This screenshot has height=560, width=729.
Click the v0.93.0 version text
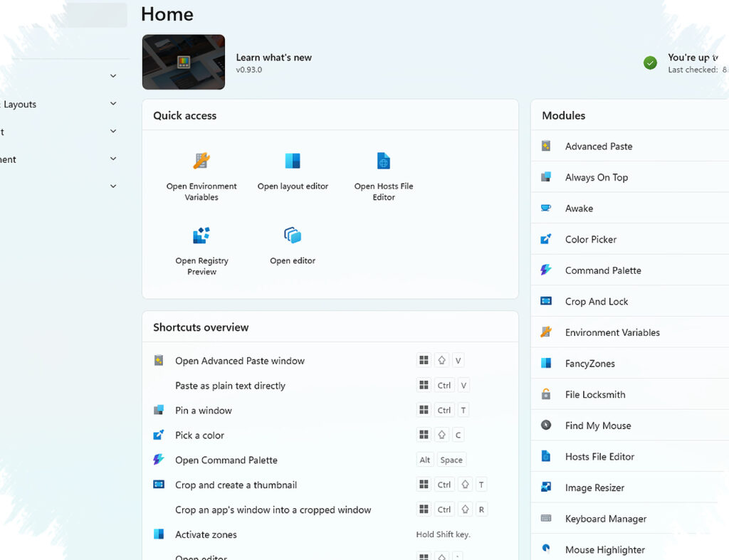coord(248,70)
